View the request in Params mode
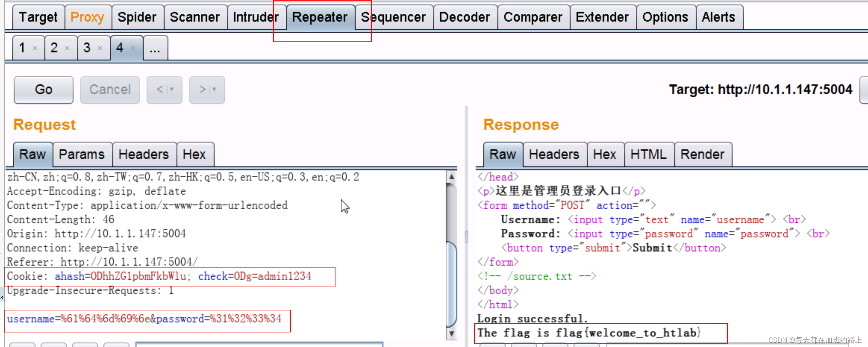Screen dimensions: 868x347 coord(82,154)
